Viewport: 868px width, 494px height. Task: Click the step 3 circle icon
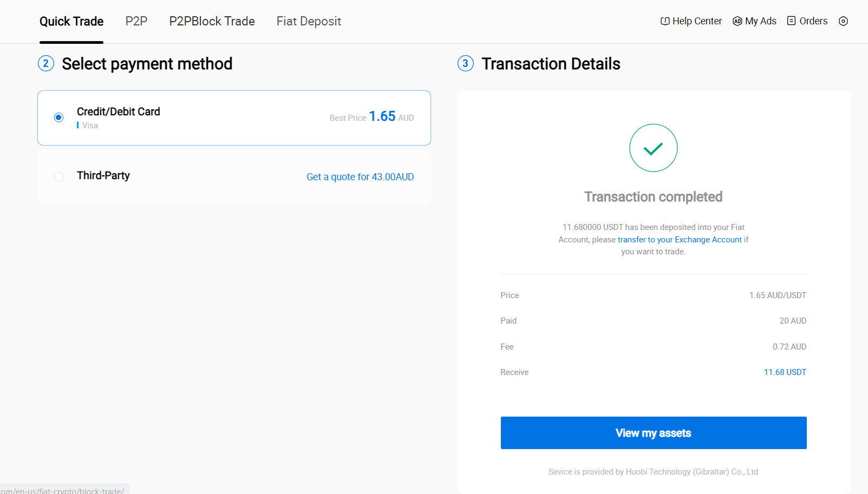click(466, 63)
